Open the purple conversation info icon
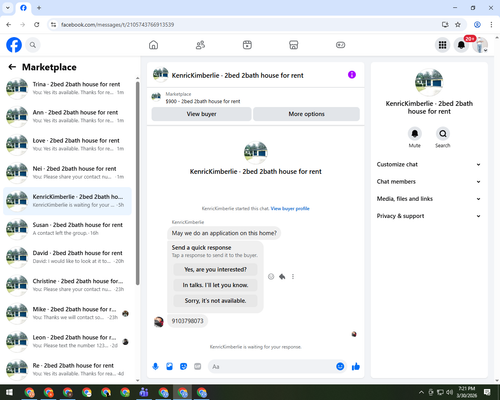The height and width of the screenshot is (400, 500). 352,75
